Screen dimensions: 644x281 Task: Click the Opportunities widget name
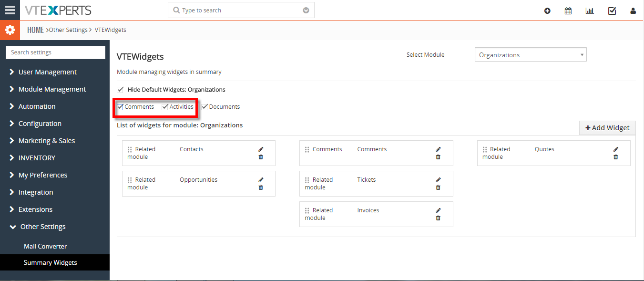(x=198, y=180)
